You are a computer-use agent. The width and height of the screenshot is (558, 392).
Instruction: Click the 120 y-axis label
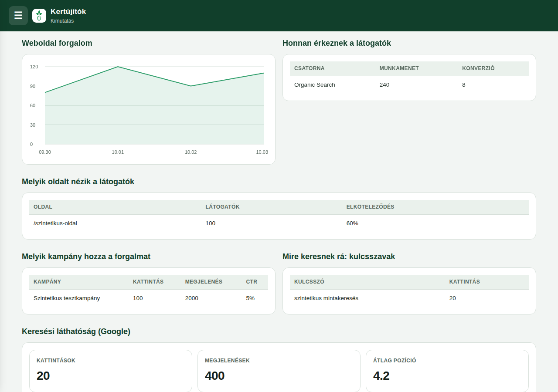34,67
